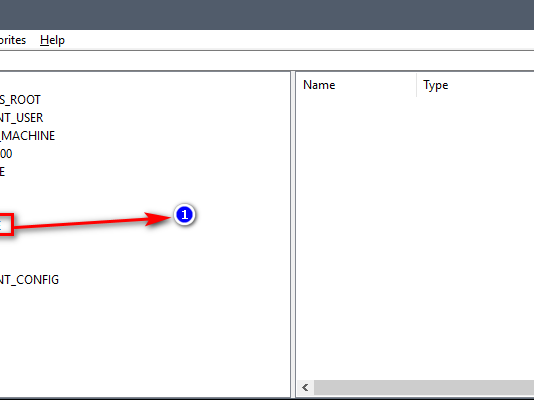
Task: Open the Help menu
Action: 52,40
